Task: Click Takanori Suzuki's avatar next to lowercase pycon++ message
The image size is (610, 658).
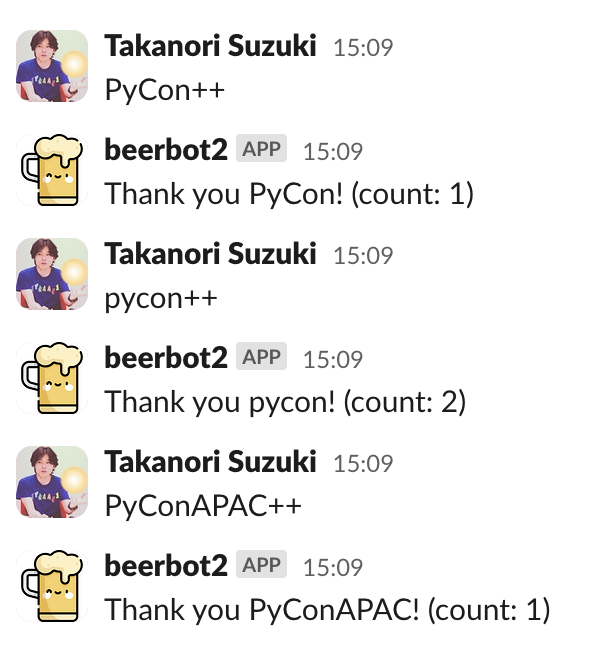Action: (x=52, y=274)
